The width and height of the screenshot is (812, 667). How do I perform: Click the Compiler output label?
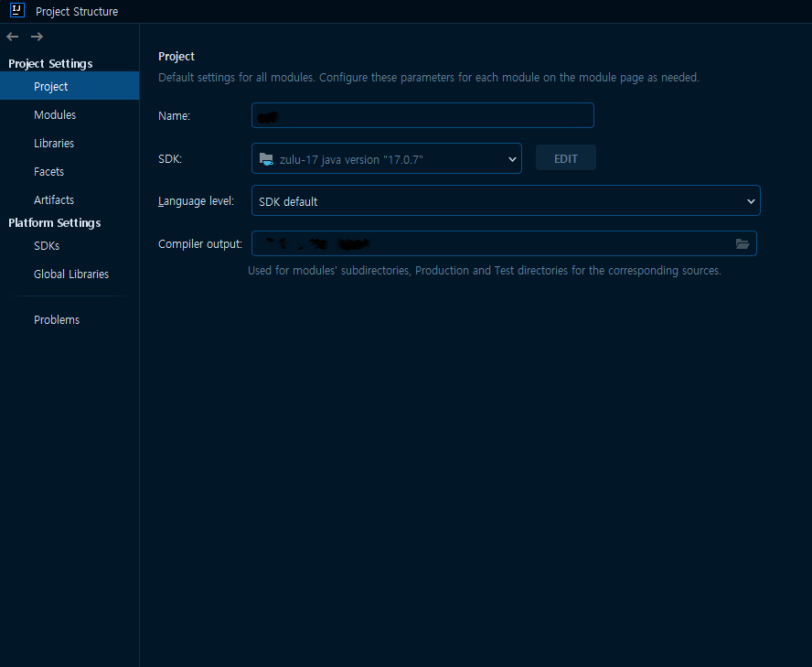pos(200,244)
